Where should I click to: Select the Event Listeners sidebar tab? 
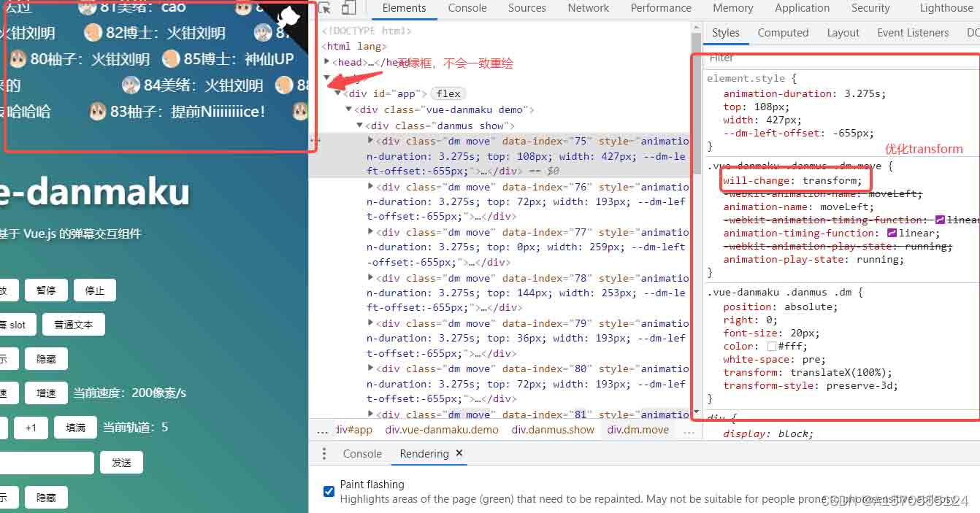913,33
